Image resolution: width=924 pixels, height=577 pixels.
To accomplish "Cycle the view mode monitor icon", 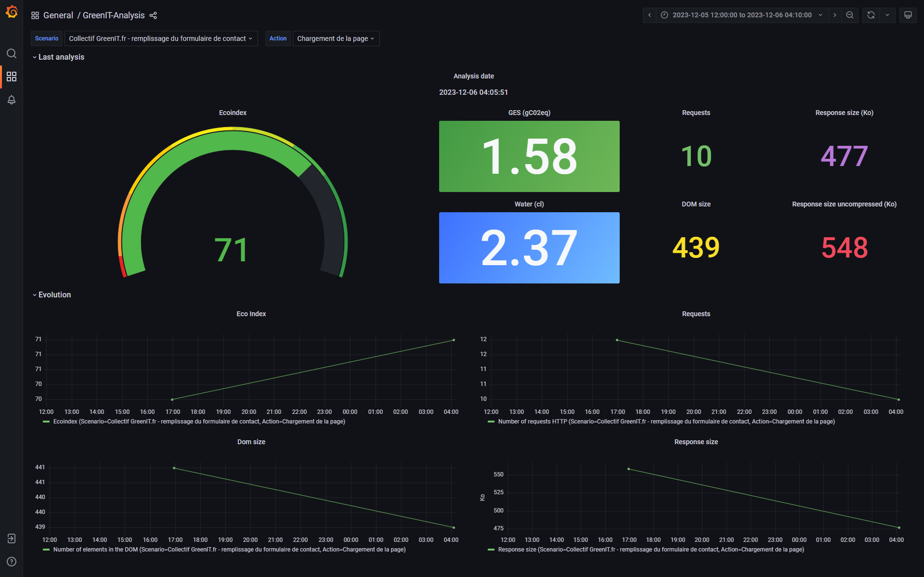I will coord(908,15).
